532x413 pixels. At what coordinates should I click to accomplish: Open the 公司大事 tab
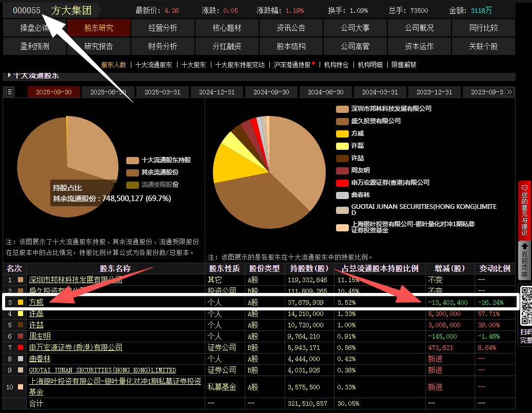tap(355, 28)
